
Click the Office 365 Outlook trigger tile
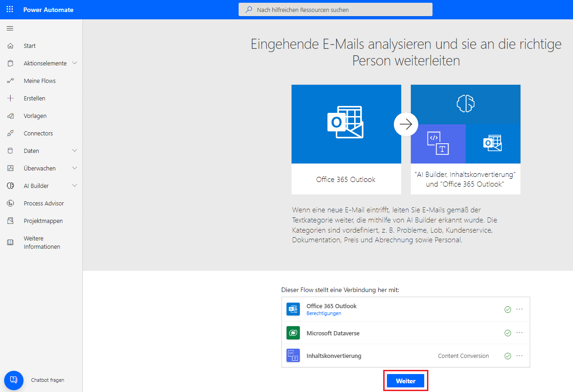(346, 139)
